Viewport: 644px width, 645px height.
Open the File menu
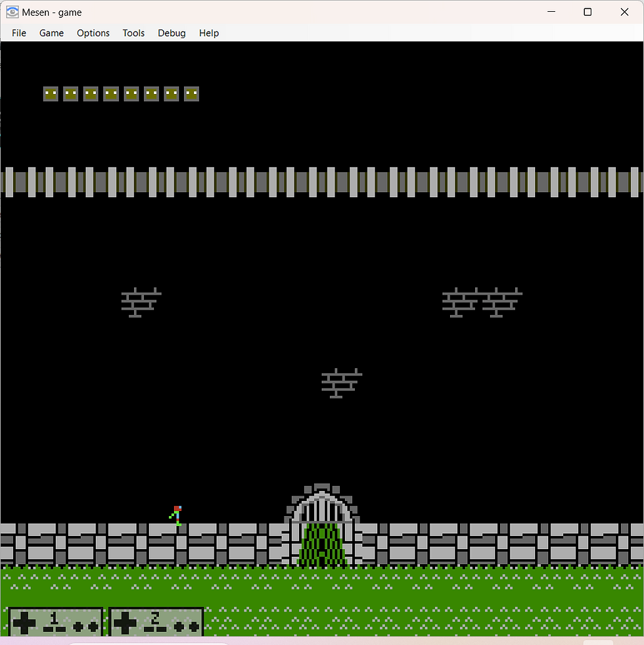tap(19, 33)
